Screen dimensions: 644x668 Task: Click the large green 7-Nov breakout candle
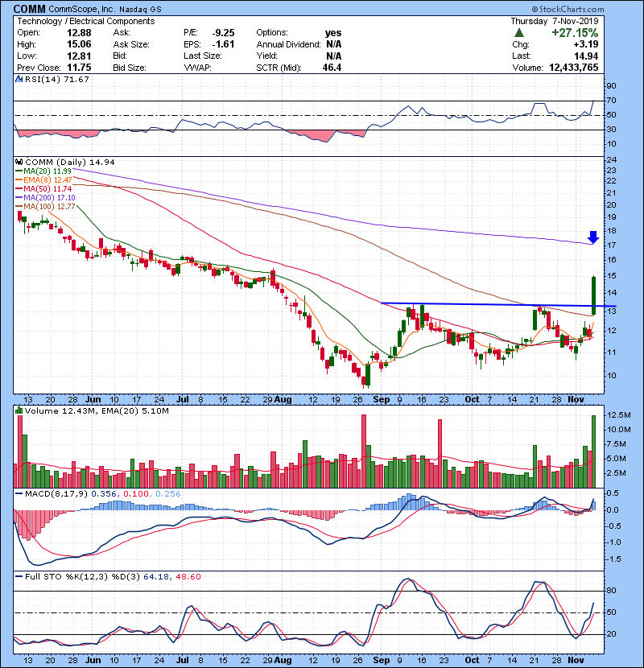pos(593,295)
